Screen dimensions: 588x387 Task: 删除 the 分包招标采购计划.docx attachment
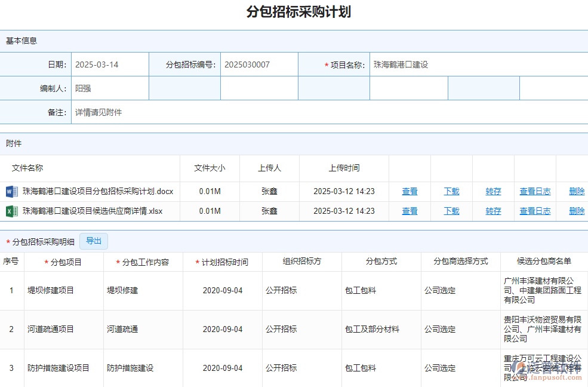(576, 192)
